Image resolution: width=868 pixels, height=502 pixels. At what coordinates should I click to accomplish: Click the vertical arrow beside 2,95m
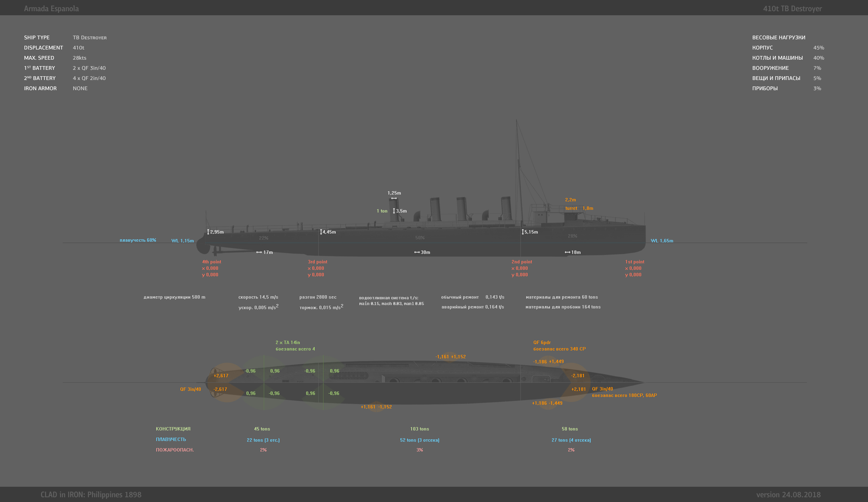208,232
